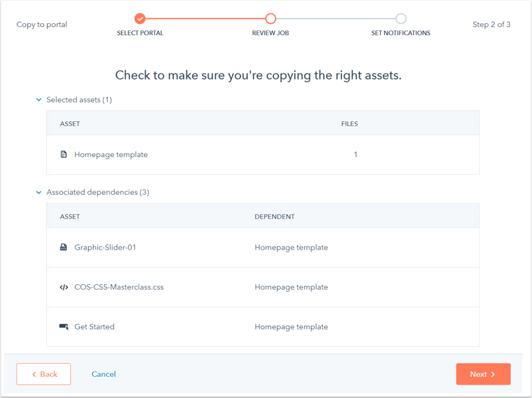Viewport: 532px width, 398px height.
Task: Click the Review Job step circle
Action: 270,19
